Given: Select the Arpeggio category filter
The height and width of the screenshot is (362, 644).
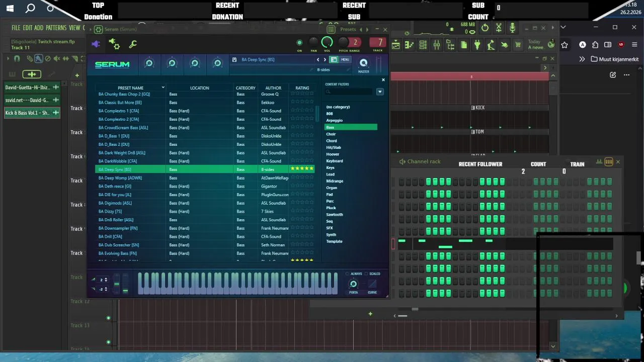Looking at the screenshot, I should click(x=334, y=120).
